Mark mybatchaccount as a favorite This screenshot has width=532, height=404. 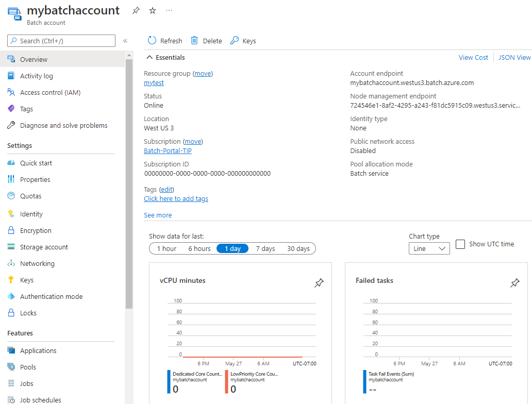pos(152,10)
